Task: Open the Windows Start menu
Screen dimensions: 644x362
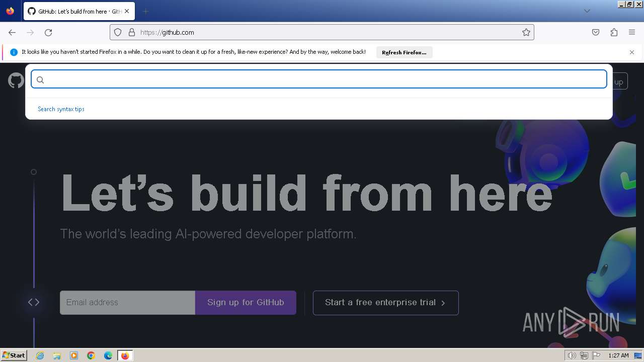Action: click(14, 355)
